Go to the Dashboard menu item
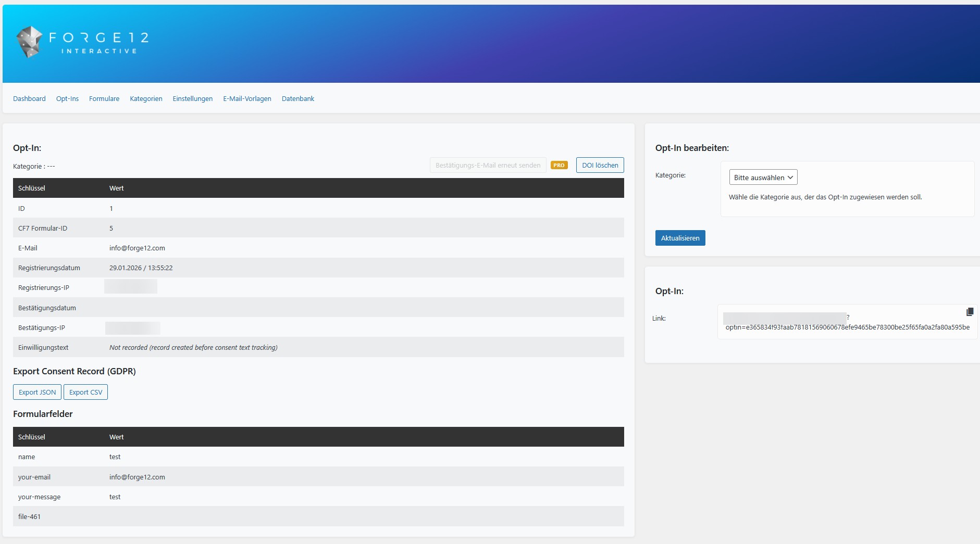 29,98
